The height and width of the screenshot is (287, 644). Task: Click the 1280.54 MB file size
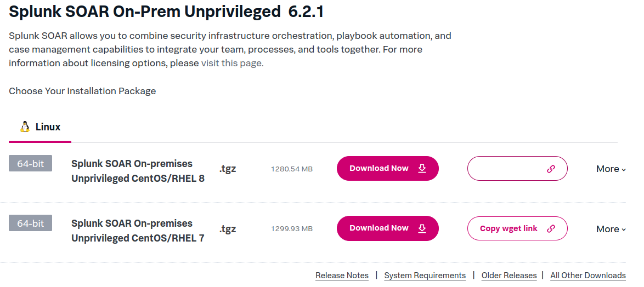[x=291, y=169]
